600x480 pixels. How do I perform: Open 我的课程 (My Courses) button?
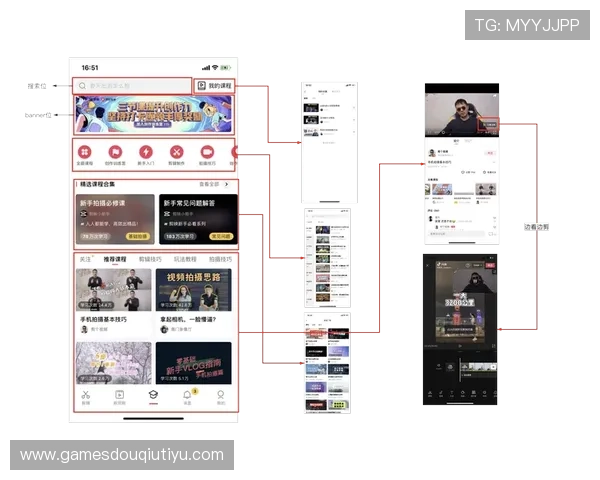click(215, 87)
